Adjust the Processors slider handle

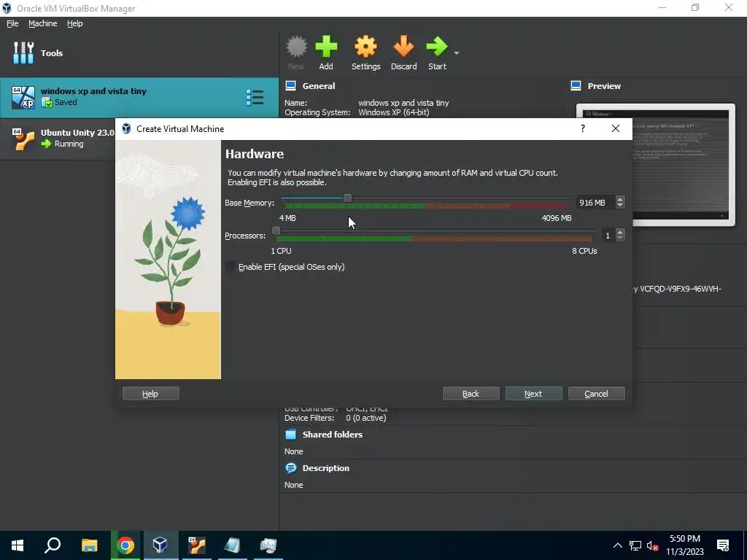click(x=276, y=231)
